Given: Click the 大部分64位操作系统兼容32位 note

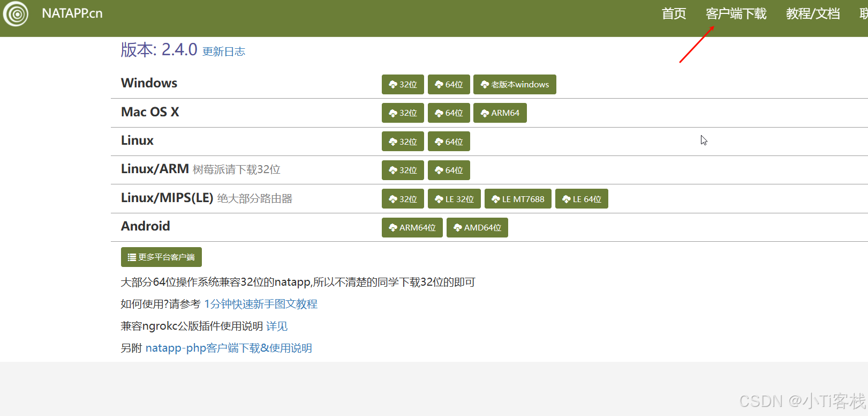Looking at the screenshot, I should click(x=298, y=282).
